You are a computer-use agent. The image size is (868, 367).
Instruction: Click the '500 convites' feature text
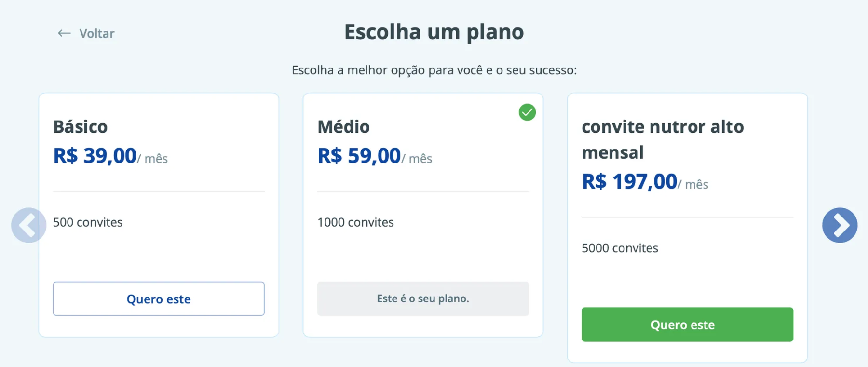(88, 222)
